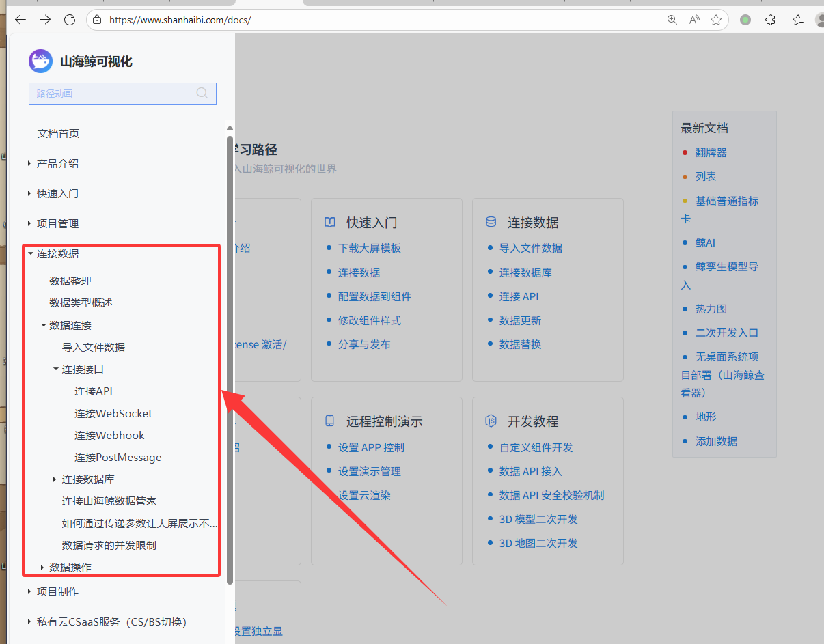
Task: Click the magnifier icon in the docs search box
Action: (x=202, y=94)
